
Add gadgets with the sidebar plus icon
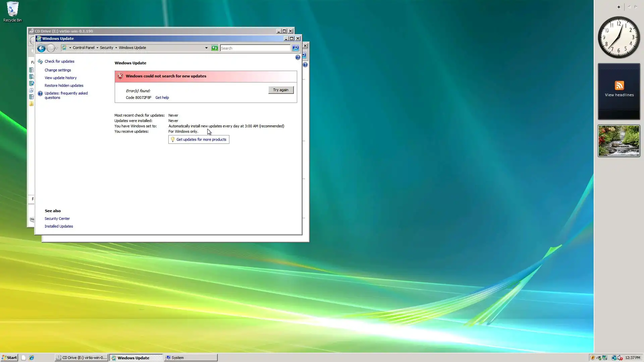pos(619,7)
